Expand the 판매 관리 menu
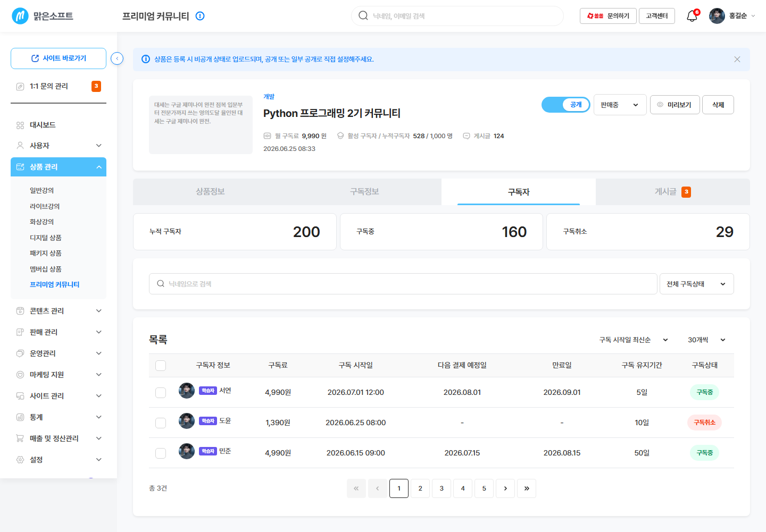Viewport: 766px width, 532px height. tap(99, 332)
